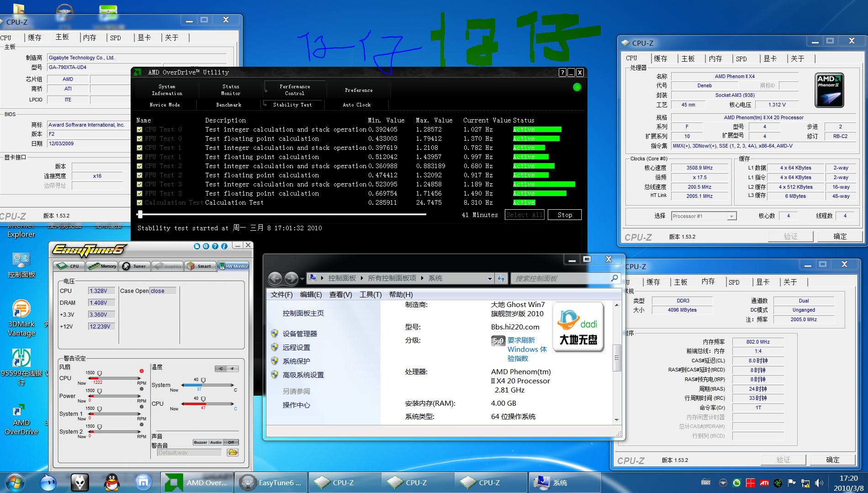The height and width of the screenshot is (493, 868).
Task: Click the Control Panel window back arrow
Action: pos(275,278)
